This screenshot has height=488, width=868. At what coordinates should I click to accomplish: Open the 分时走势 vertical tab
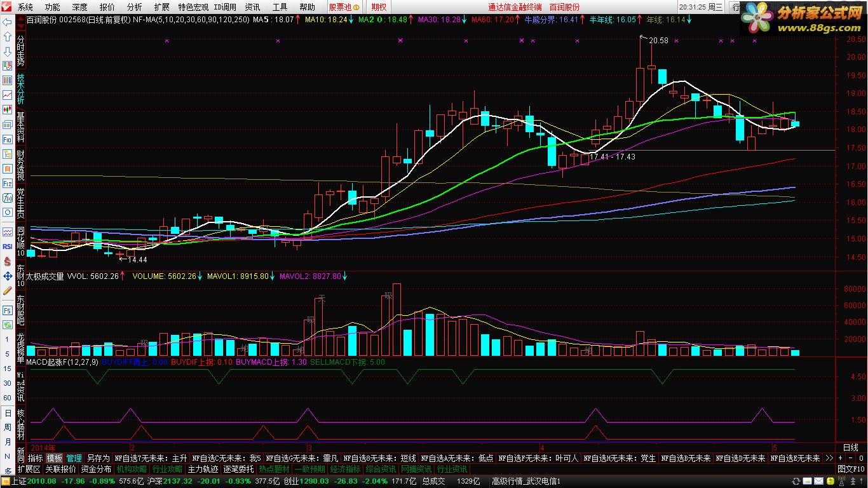coord(21,51)
